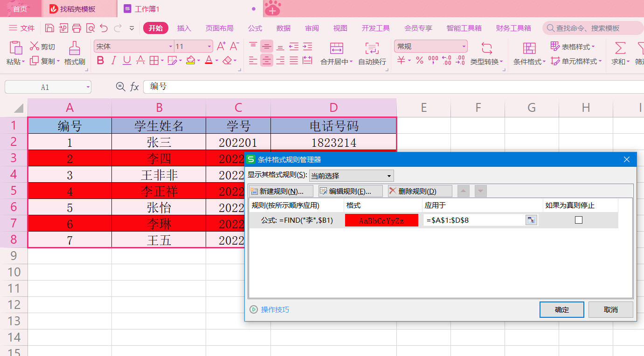This screenshot has width=644, height=356.
Task: Click the Merge and Center icon
Action: 336,48
